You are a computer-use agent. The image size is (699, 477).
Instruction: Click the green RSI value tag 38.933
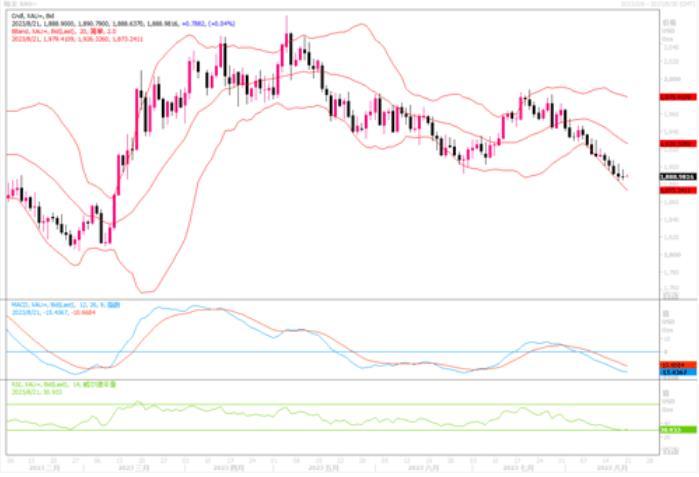672,430
